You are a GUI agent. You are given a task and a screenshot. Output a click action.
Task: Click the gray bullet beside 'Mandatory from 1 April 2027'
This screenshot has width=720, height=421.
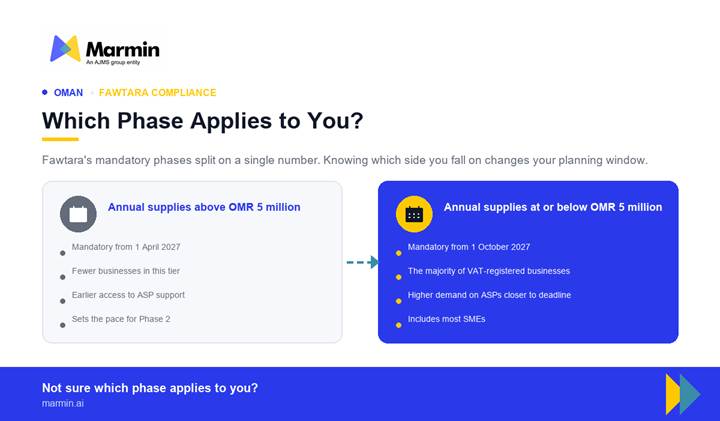62,253
